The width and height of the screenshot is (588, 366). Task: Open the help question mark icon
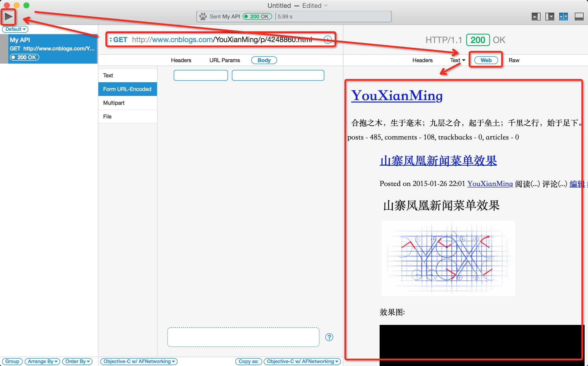click(x=329, y=337)
